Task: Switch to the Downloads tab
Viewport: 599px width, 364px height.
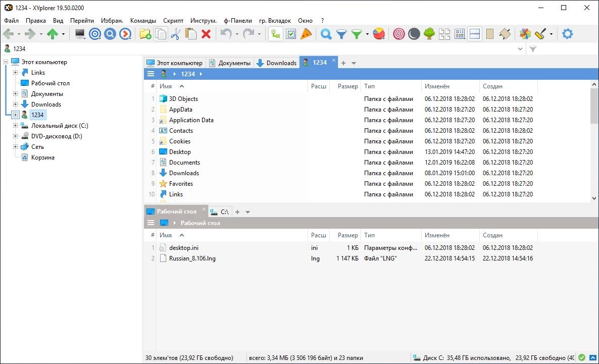Action: 277,63
